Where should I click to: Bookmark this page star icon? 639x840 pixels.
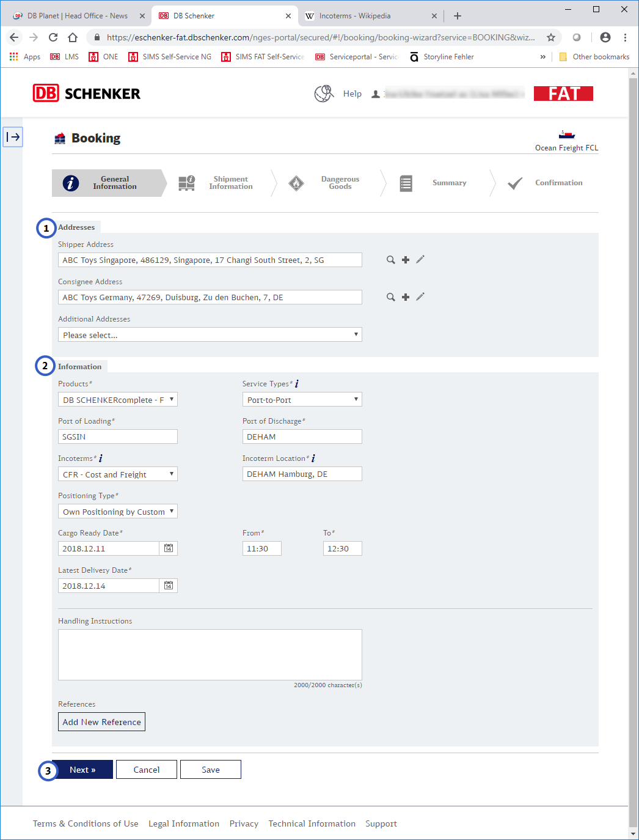(x=551, y=37)
